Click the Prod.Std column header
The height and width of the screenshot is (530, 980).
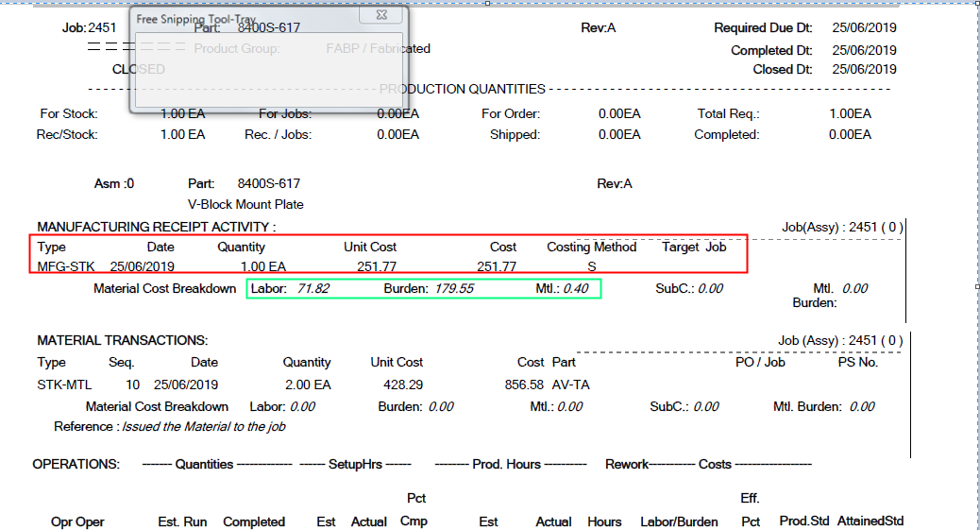tap(803, 521)
